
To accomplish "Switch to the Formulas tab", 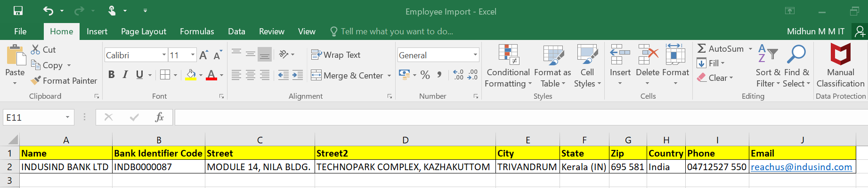I will tap(197, 31).
